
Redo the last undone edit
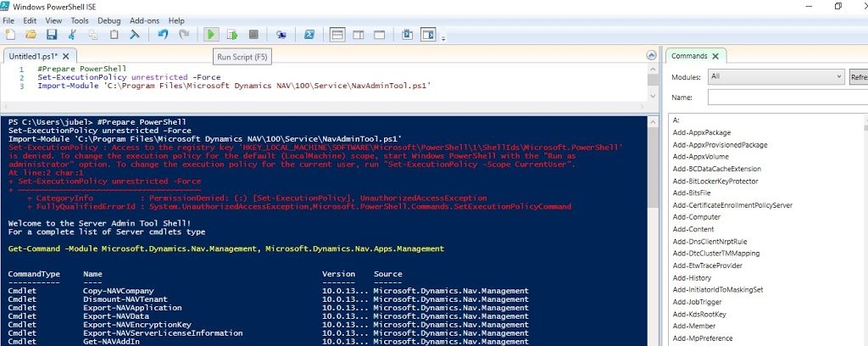(x=184, y=35)
